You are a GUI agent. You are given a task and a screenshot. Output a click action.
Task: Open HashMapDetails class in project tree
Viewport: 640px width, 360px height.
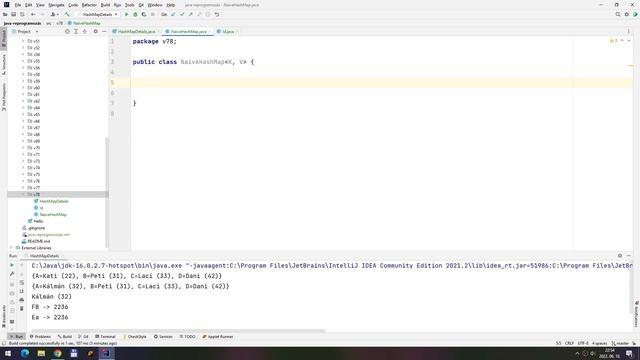coord(54,201)
